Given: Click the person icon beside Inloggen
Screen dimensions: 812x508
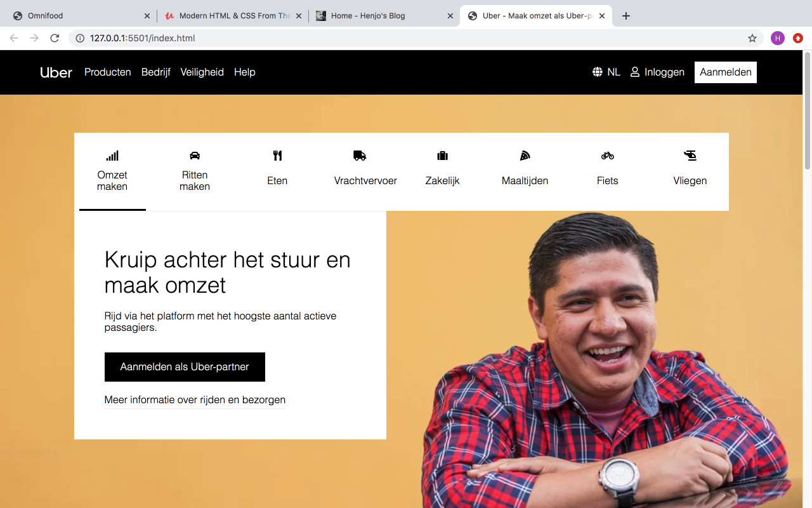Looking at the screenshot, I should 635,72.
